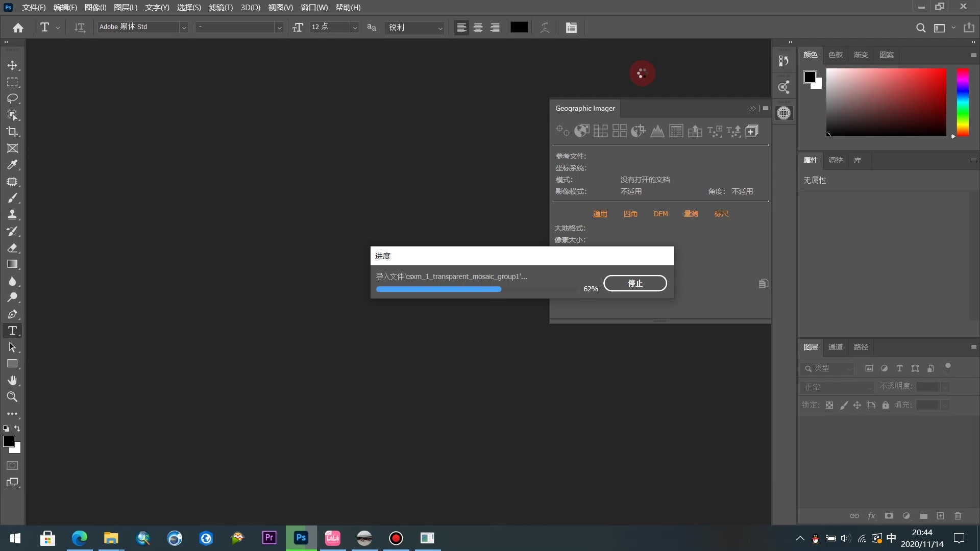This screenshot has height=551, width=980.
Task: Click the black text color swatch
Action: pyautogui.click(x=519, y=28)
